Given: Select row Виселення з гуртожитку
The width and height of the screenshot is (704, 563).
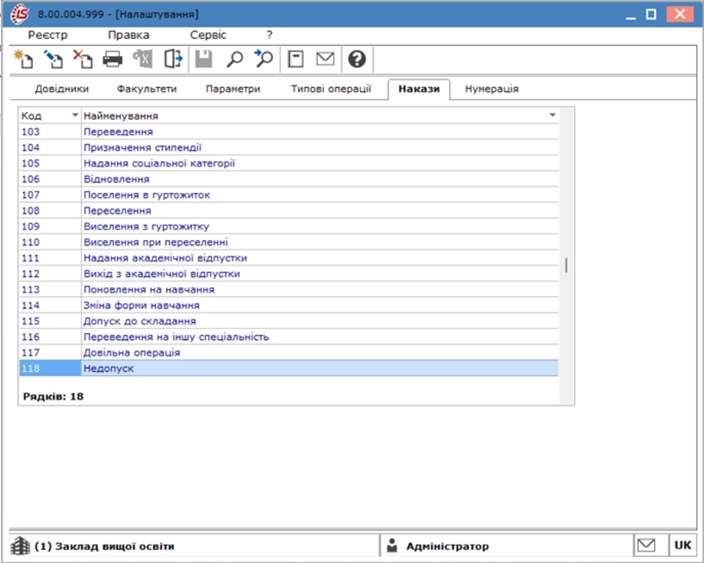Looking at the screenshot, I should click(x=289, y=226).
